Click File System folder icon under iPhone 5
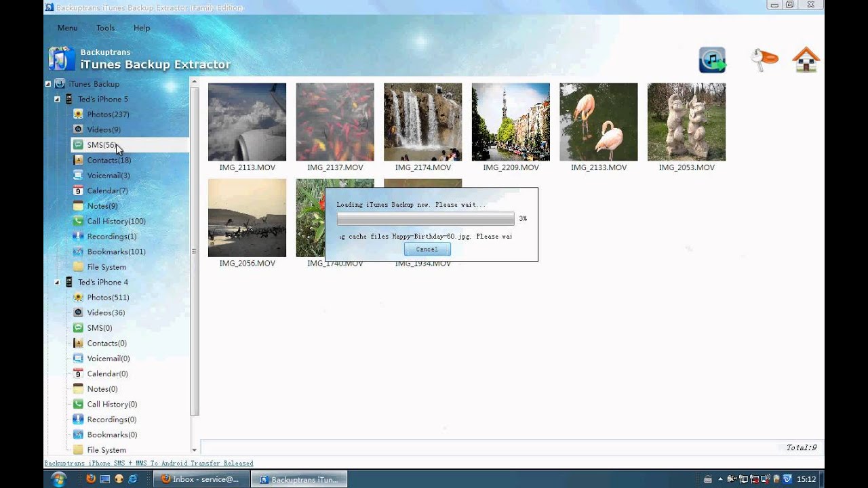Viewport: 868px width, 488px height. tap(78, 267)
